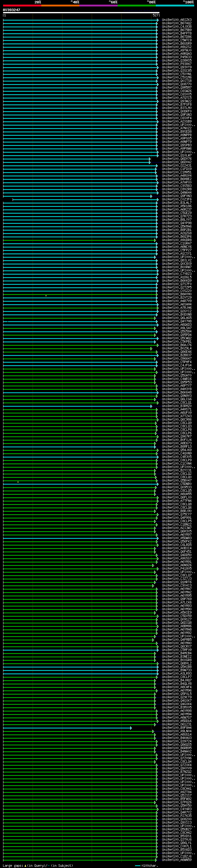Screen dimensions: 197x868
Task: Click UniRef100_B7FGF8 label
Action: pyautogui.click(x=177, y=105)
